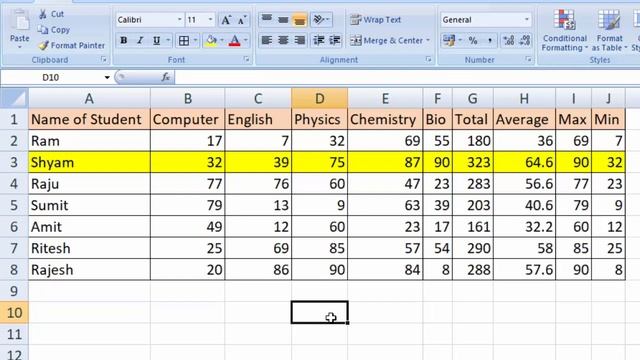Select column A header
Image resolution: width=640 pixels, height=360 pixels.
coord(89,98)
